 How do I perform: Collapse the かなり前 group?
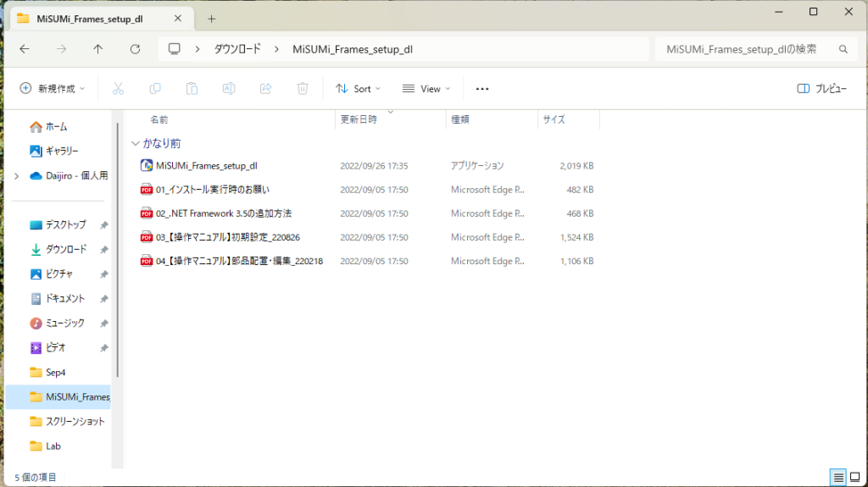[x=136, y=143]
